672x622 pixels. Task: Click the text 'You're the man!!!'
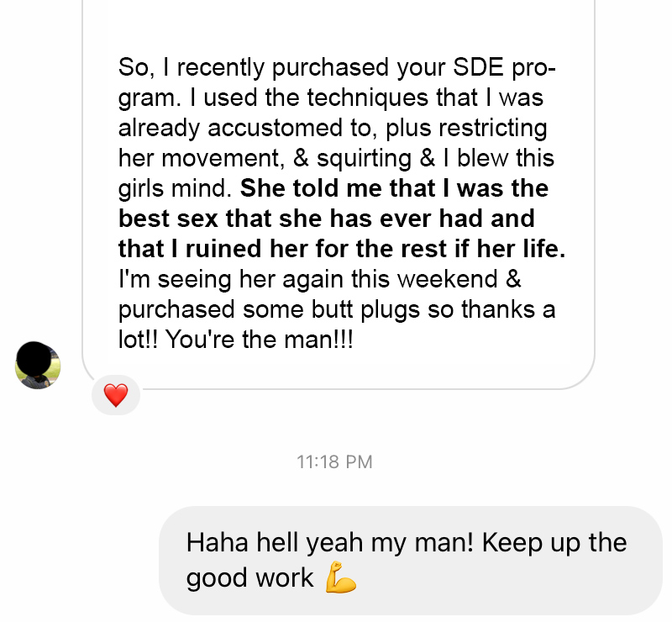(260, 340)
